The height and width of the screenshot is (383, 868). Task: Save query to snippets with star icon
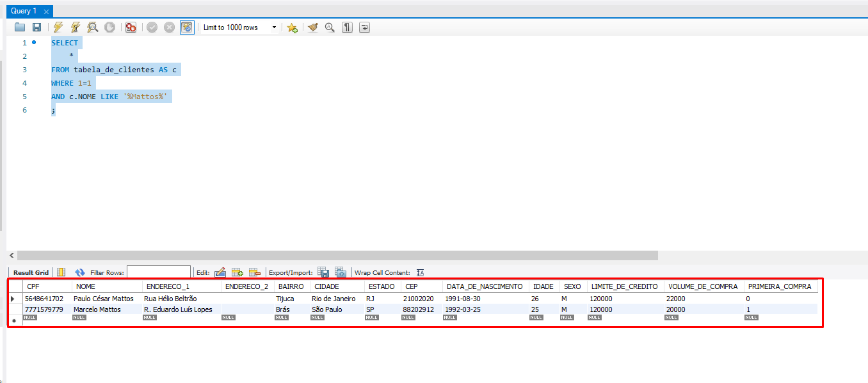[292, 27]
